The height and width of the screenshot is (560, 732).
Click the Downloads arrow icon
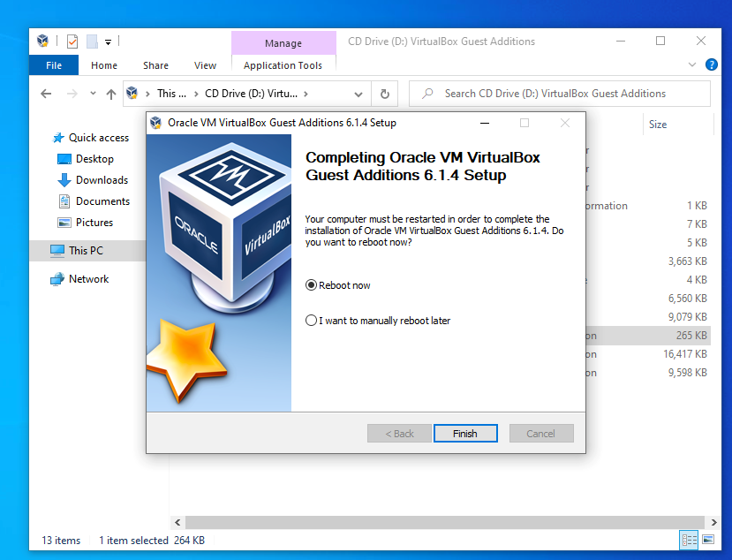click(64, 180)
